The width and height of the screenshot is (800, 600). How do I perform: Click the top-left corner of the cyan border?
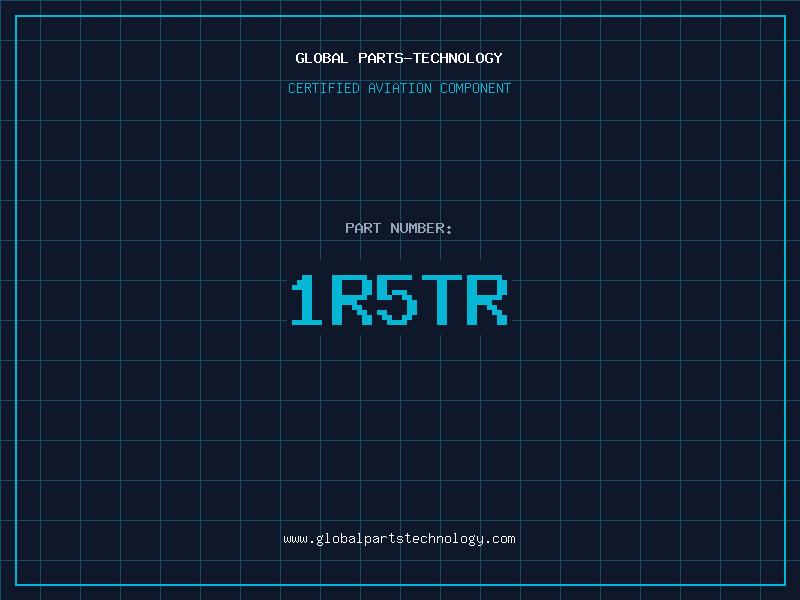pos(16,16)
